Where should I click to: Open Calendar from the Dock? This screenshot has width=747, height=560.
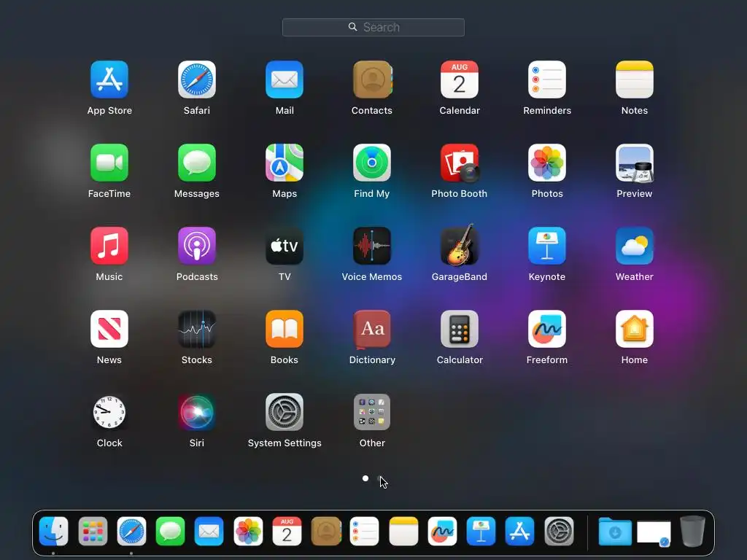(287, 531)
